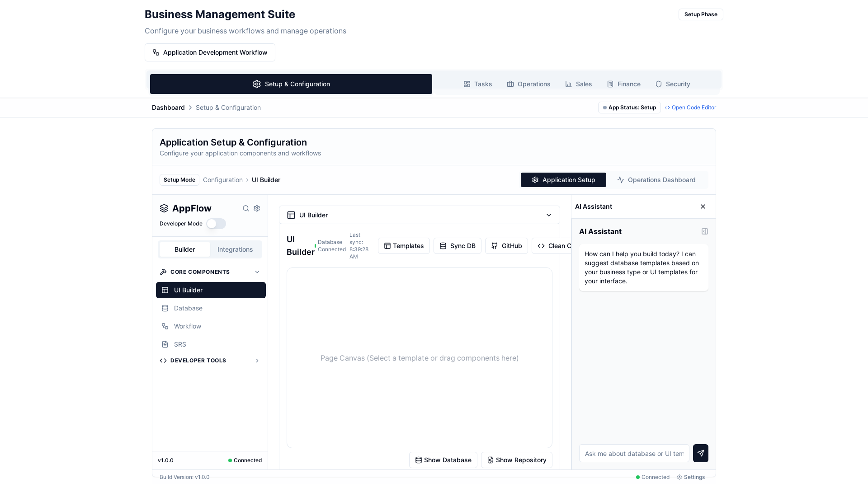Click the 'Build Version: v1.0.0' text
868x488 pixels.
pos(184,477)
